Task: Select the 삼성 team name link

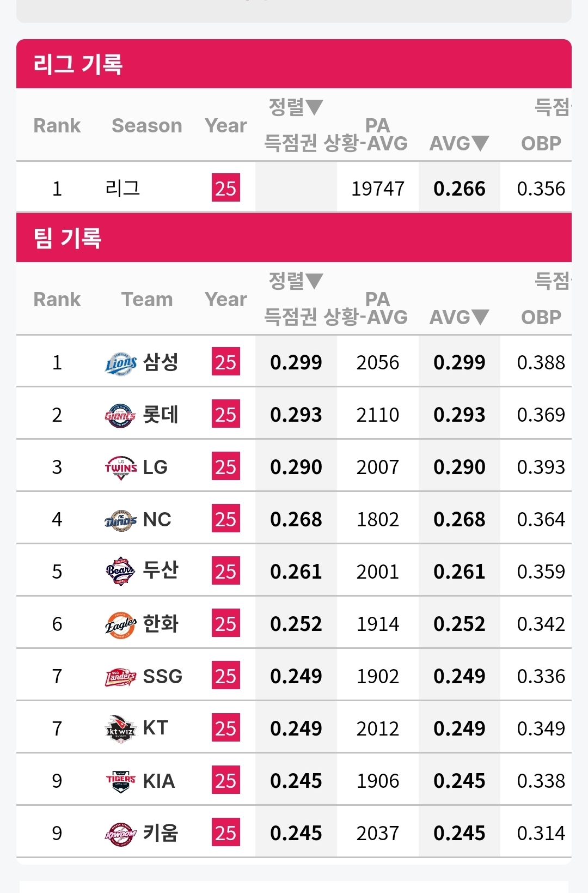Action: (161, 362)
